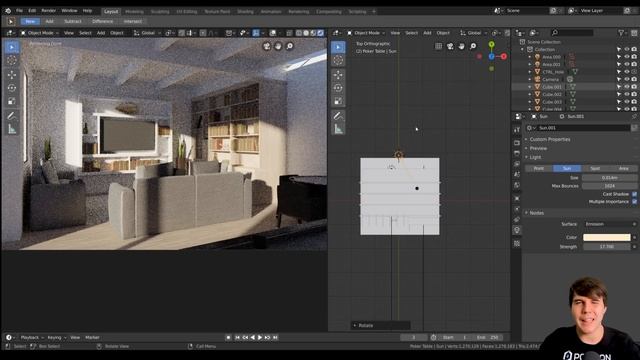
Task: Switch to rendered viewport shading
Action: pos(320,33)
